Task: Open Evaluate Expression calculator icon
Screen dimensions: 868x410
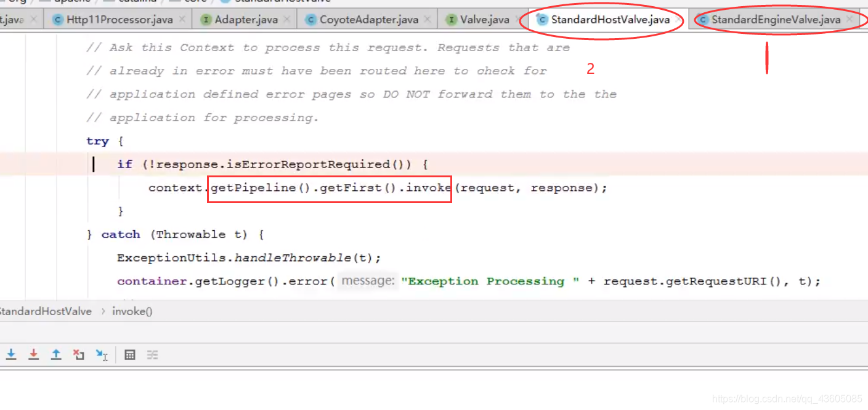Action: tap(130, 355)
